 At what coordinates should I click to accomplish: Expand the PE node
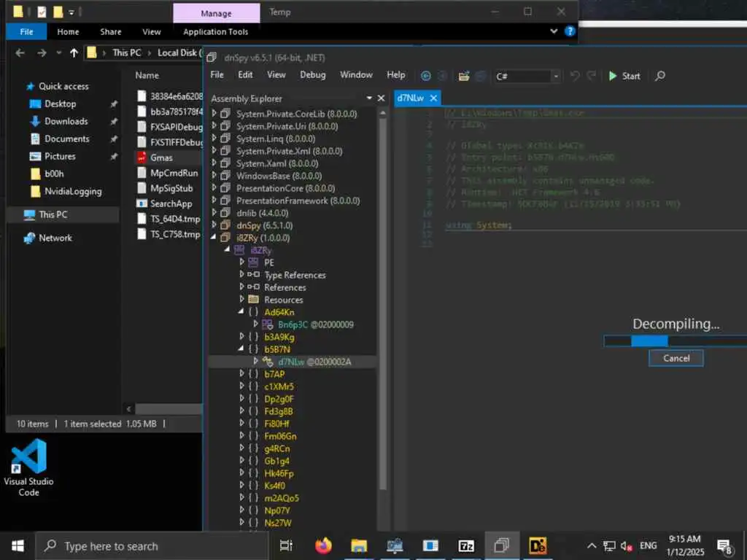pyautogui.click(x=241, y=262)
